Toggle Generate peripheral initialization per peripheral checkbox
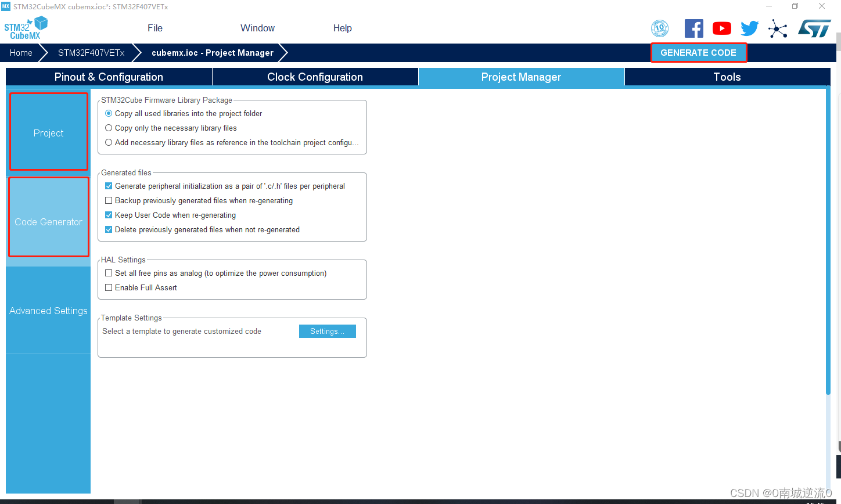The image size is (841, 504). tap(109, 186)
